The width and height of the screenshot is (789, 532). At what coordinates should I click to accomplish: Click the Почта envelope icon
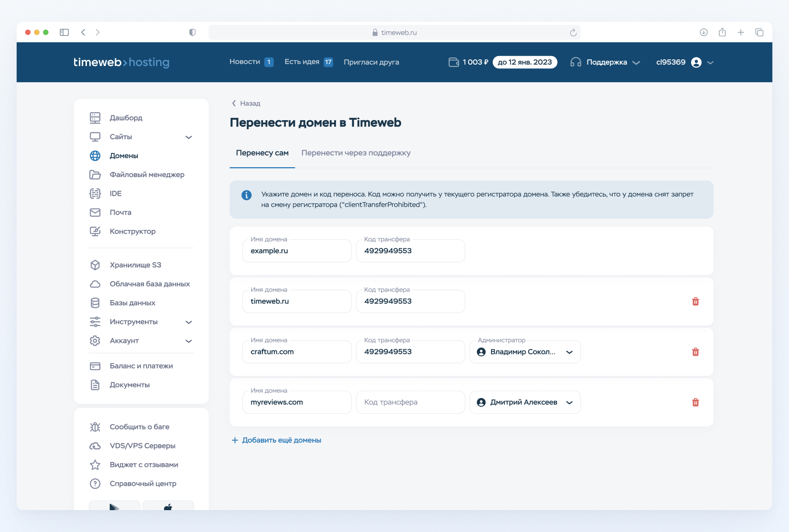[95, 212]
